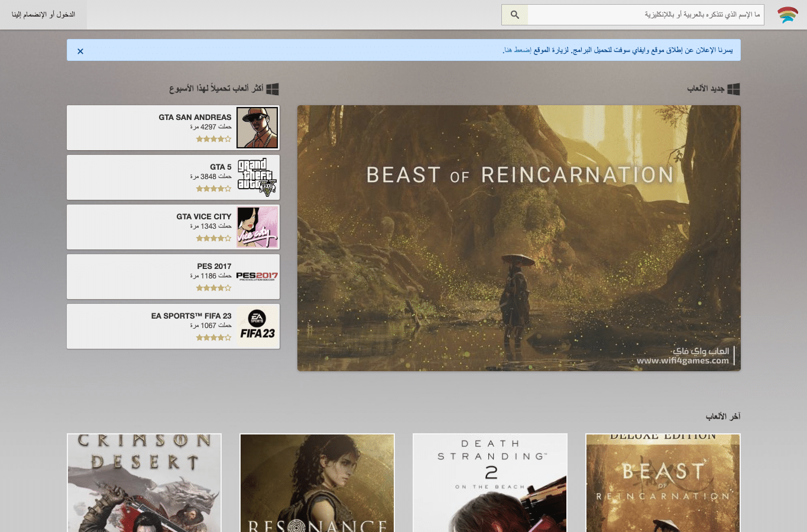Image resolution: width=807 pixels, height=532 pixels.
Task: Focus the game name search field
Action: [x=646, y=15]
